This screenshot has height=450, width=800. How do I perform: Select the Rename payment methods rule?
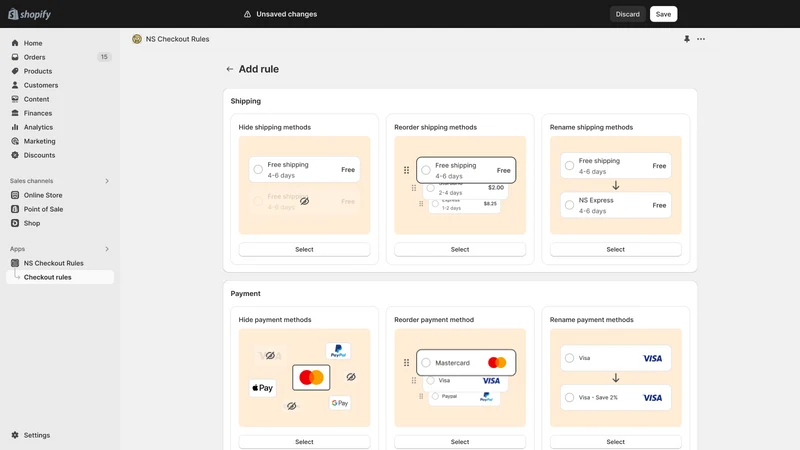pyautogui.click(x=615, y=442)
